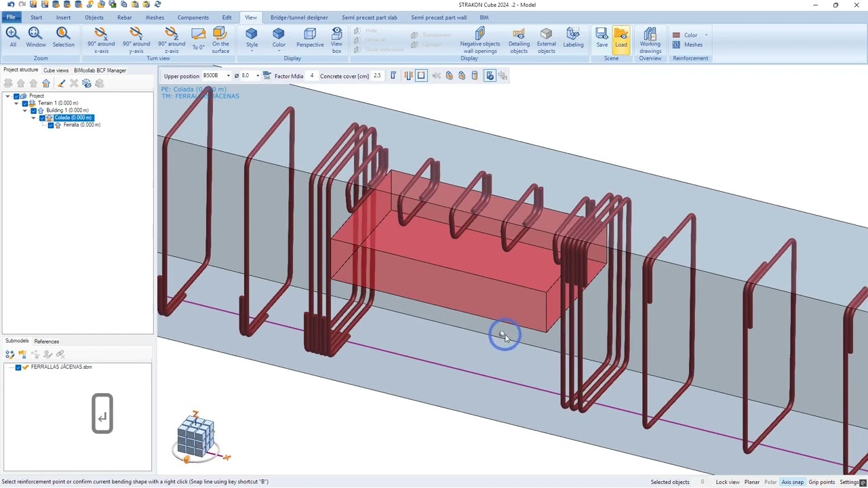Collapse the Building 1 tree node
Image resolution: width=868 pixels, height=488 pixels.
point(25,110)
